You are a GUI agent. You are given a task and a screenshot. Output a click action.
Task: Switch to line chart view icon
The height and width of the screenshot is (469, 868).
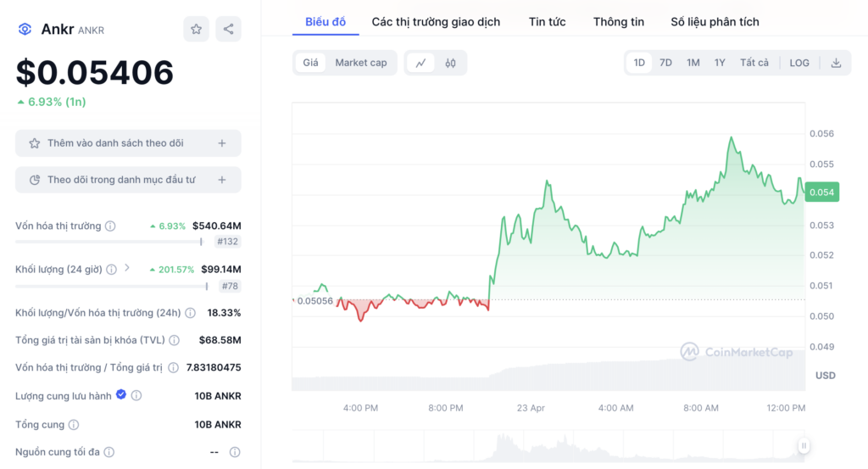(x=420, y=63)
